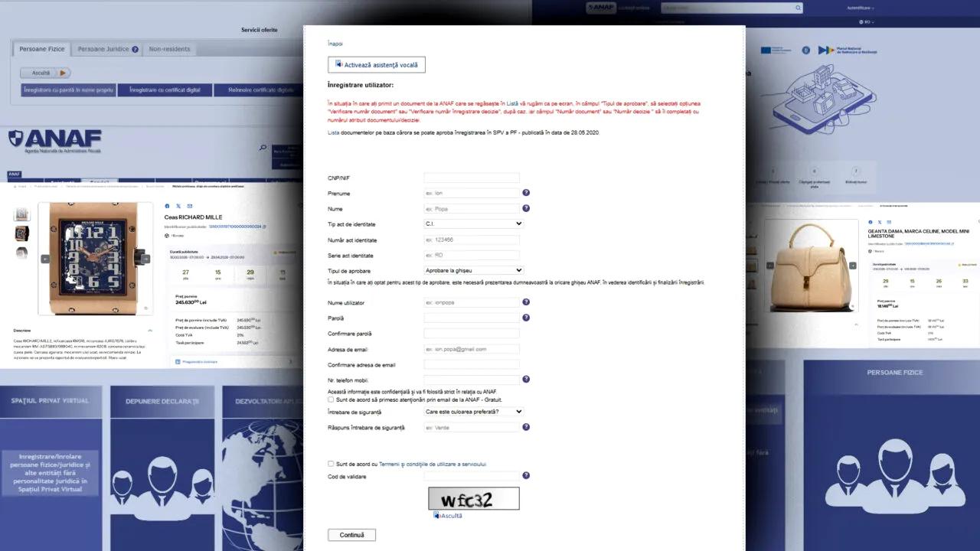Click the help icon for Nr. telefon mobil
The image size is (980, 551).
pos(526,380)
